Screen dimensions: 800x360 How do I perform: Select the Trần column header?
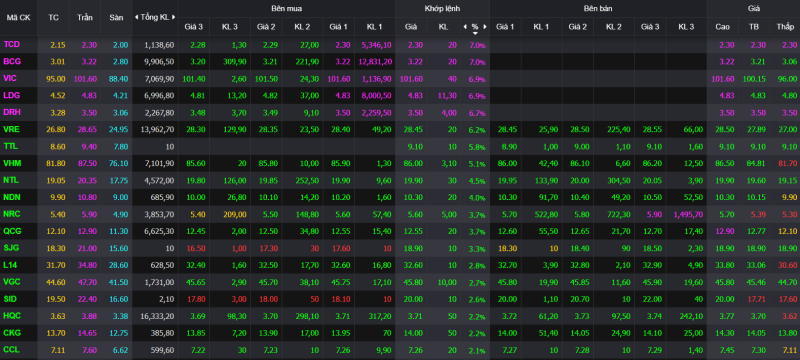[x=85, y=17]
